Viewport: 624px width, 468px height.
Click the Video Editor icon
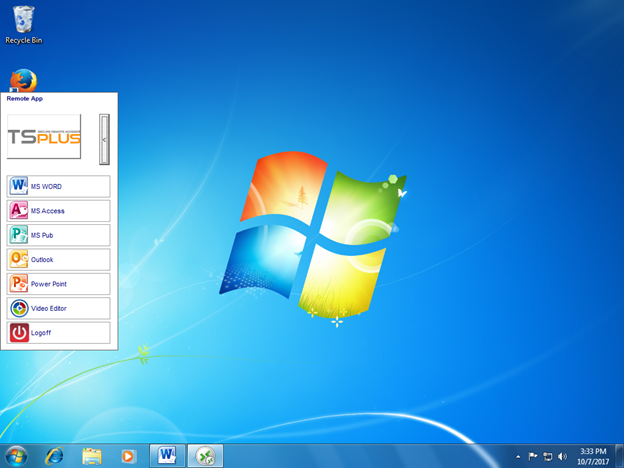[x=19, y=308]
